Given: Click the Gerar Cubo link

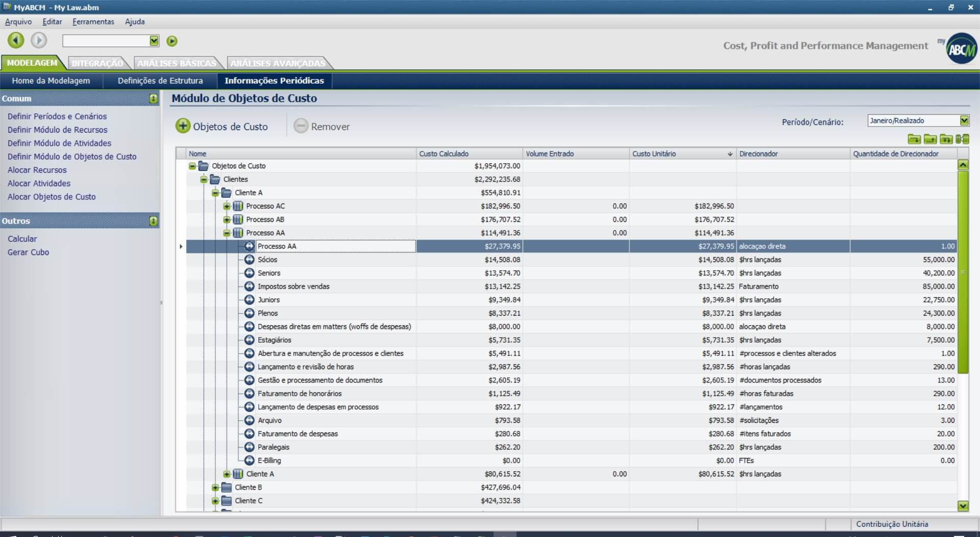Looking at the screenshot, I should (x=28, y=252).
